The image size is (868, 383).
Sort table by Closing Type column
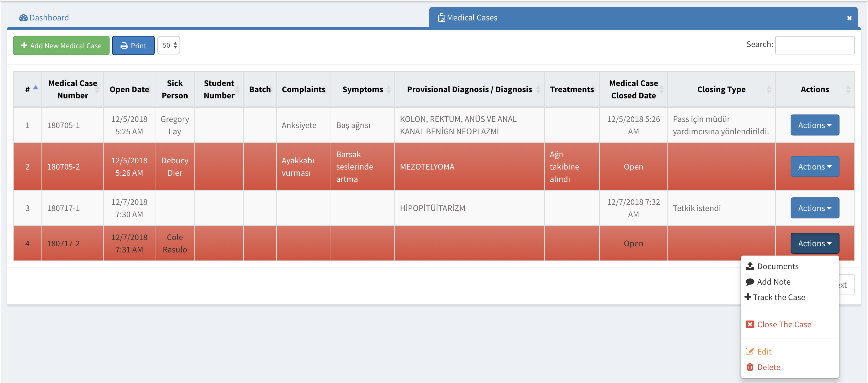(721, 89)
